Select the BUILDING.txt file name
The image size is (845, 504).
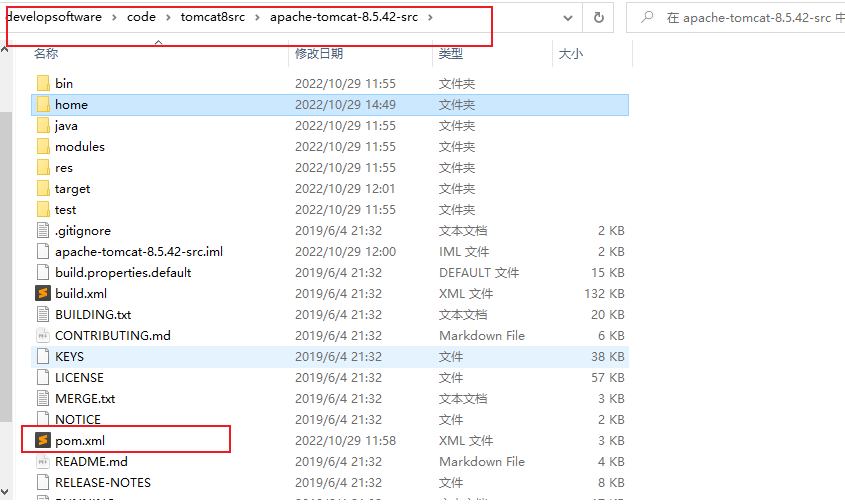93,314
